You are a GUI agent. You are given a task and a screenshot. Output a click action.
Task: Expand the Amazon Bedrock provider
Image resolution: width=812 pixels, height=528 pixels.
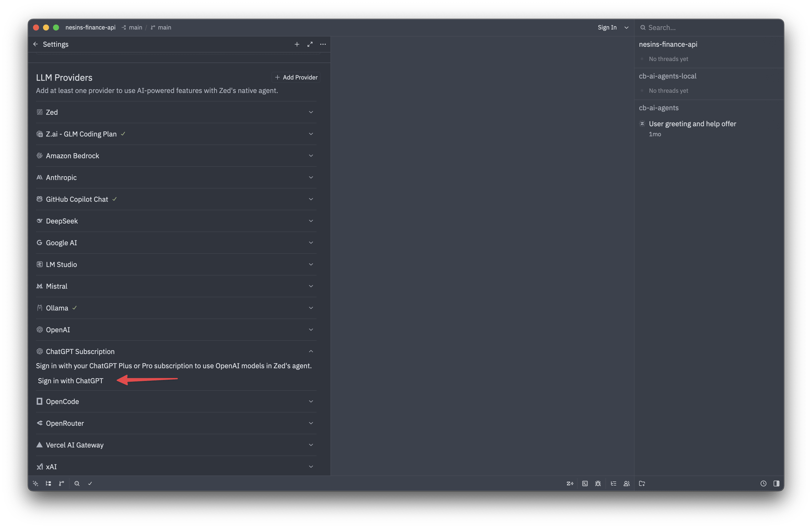point(176,156)
